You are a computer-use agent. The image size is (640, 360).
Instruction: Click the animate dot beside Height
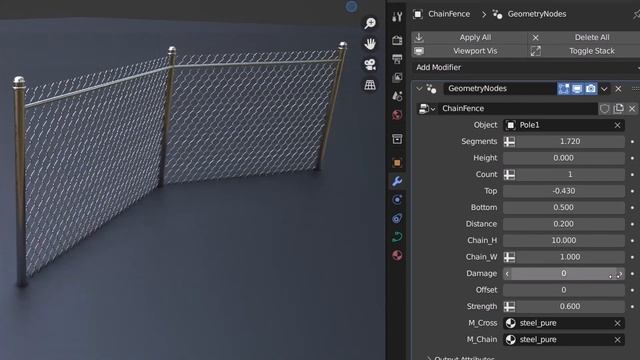[x=632, y=158]
